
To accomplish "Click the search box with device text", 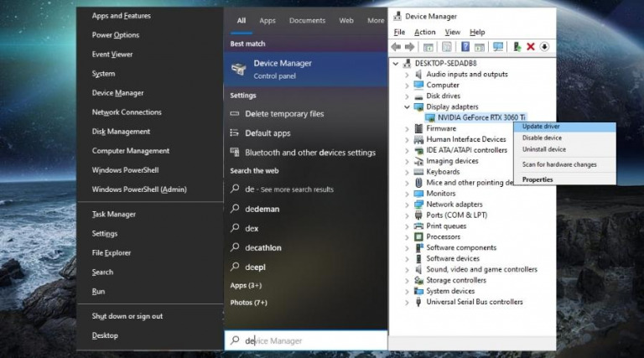I will (x=306, y=340).
